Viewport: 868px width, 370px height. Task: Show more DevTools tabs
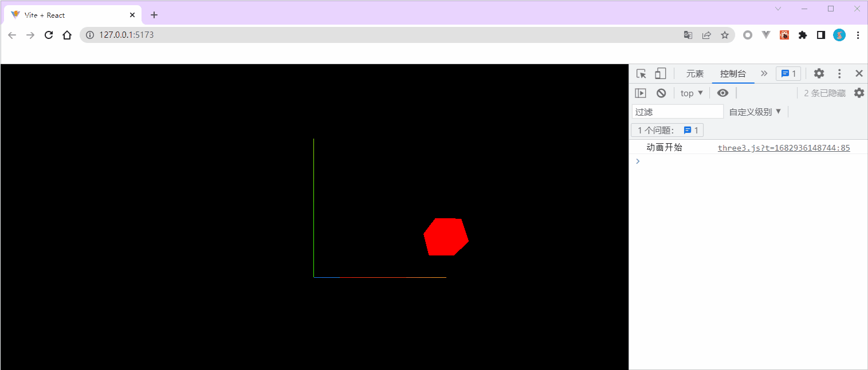(x=764, y=73)
